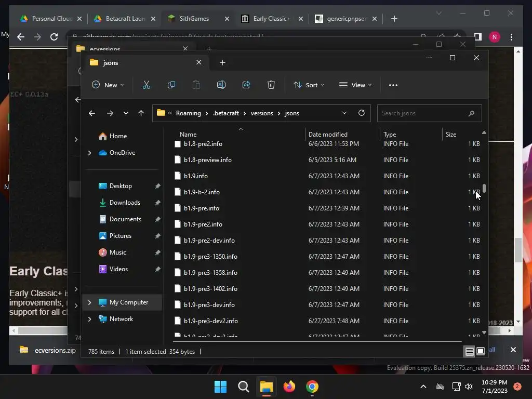Add a new Explorer tab
Viewport: 532px width, 399px height.
222,62
